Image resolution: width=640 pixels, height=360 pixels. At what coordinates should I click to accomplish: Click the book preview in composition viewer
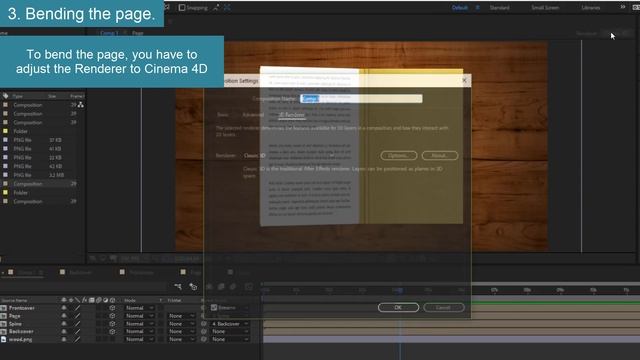click(361, 146)
